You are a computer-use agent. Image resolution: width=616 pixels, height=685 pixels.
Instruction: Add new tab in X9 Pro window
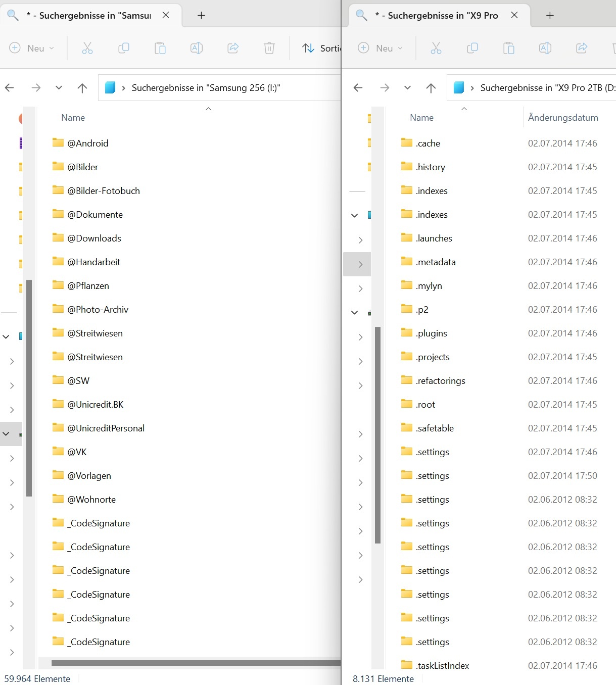pyautogui.click(x=550, y=15)
